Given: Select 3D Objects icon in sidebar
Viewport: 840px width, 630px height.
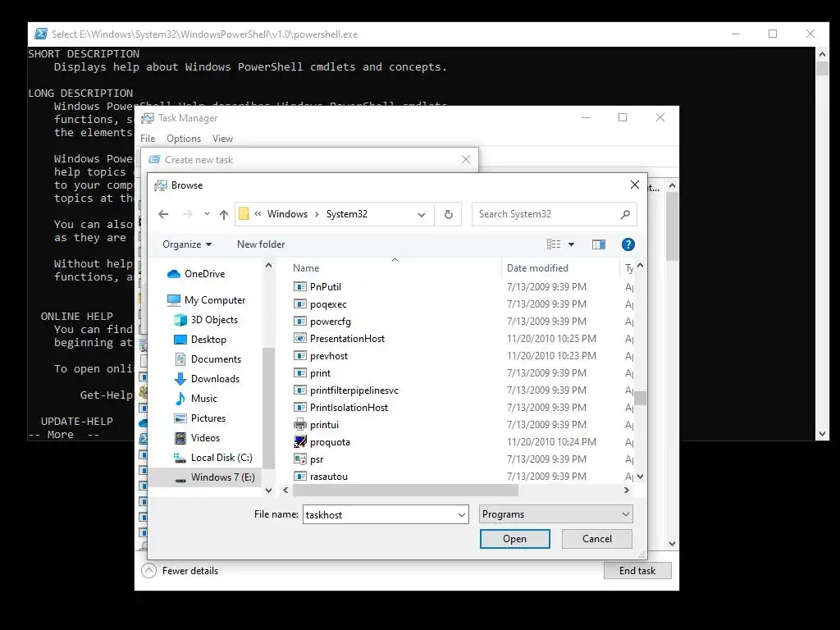Looking at the screenshot, I should coord(180,320).
